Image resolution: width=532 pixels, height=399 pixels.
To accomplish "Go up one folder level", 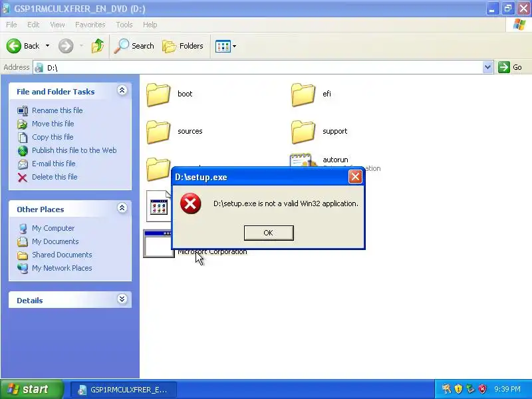I will coord(98,46).
